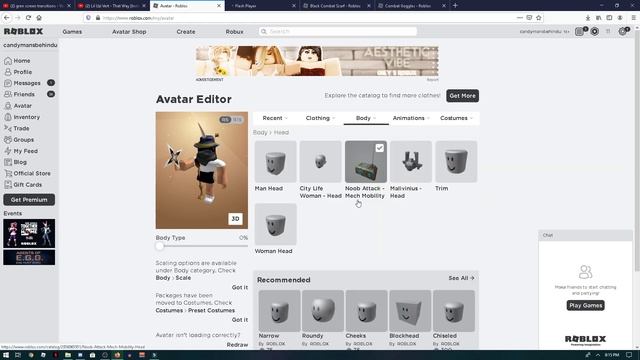
Task: Open the Chat panel header
Action: [585, 235]
